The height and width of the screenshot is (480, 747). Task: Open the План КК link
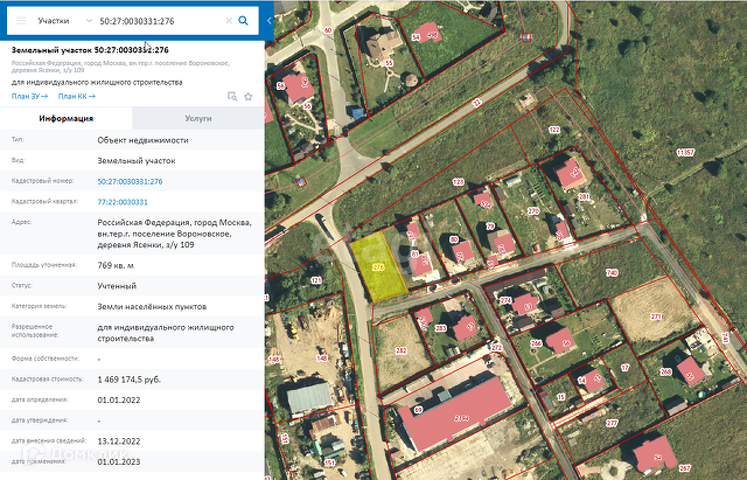coord(77,96)
